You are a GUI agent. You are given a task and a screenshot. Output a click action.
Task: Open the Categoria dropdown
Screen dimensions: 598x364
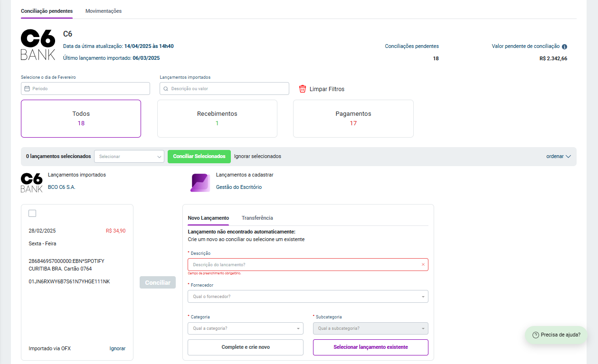pyautogui.click(x=246, y=328)
